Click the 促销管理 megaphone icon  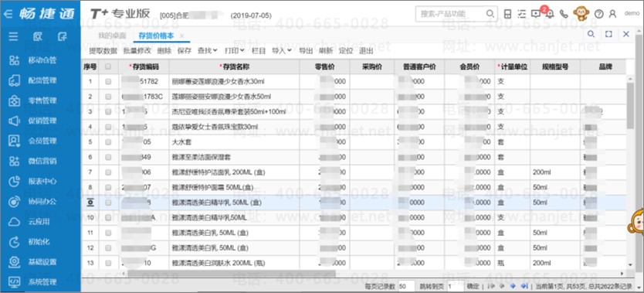pos(15,121)
